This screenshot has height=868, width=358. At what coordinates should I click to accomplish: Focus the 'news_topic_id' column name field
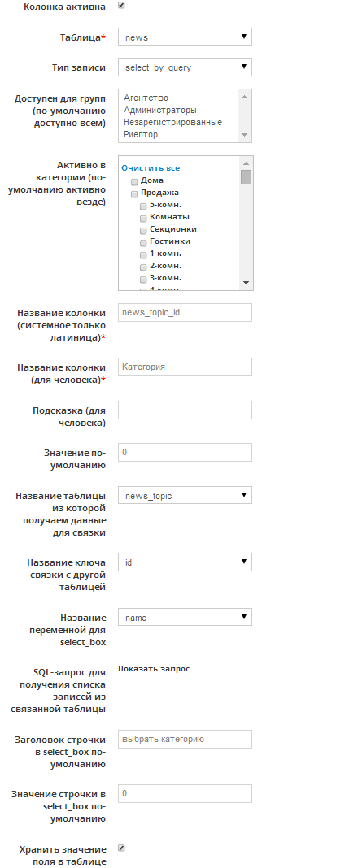coord(185,312)
